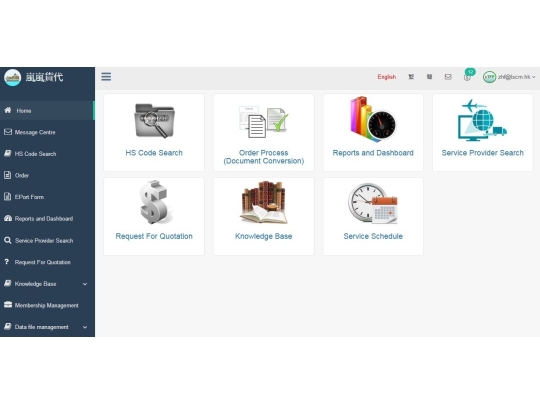Click the envelope mail icon in header
The image size is (540, 405).
448,77
